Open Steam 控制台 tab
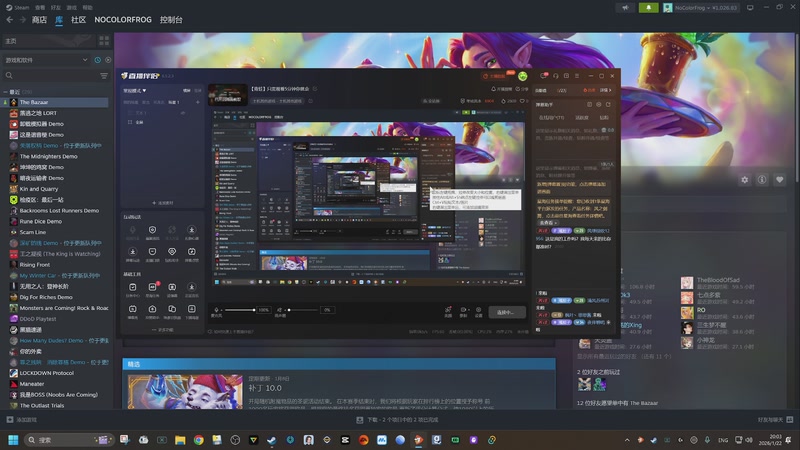The image size is (800, 450). pyautogui.click(x=171, y=19)
